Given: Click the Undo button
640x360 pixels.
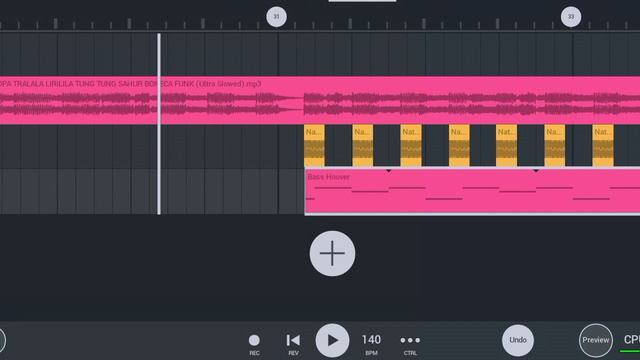Looking at the screenshot, I should [518, 340].
